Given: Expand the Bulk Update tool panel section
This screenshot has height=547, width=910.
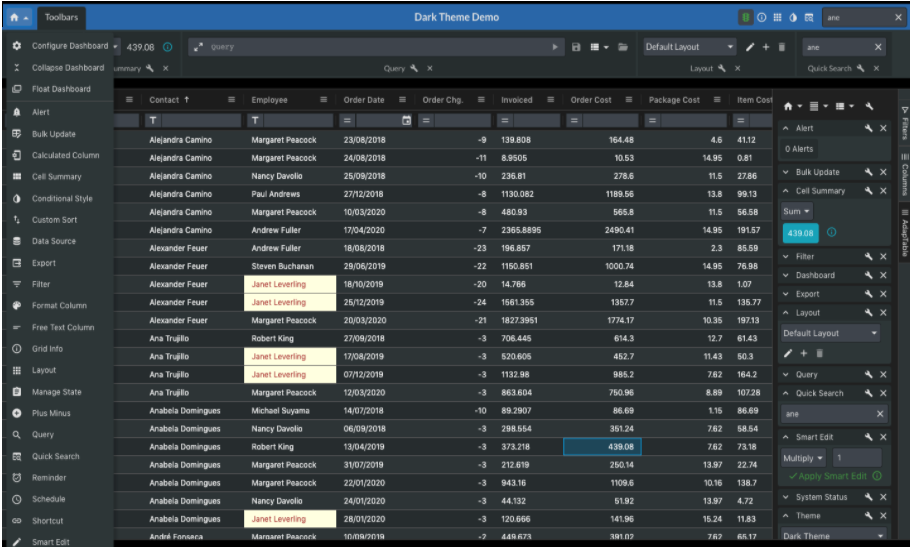Looking at the screenshot, I should pyautogui.click(x=786, y=172).
